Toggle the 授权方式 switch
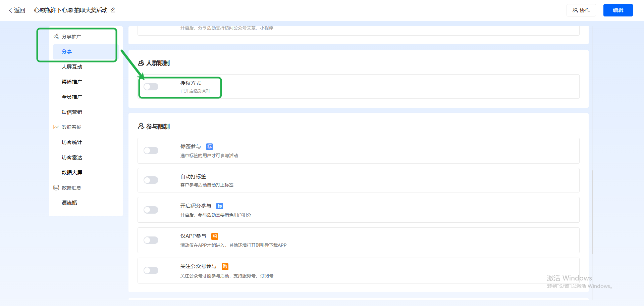Viewport: 644px width, 306px height. pyautogui.click(x=151, y=87)
